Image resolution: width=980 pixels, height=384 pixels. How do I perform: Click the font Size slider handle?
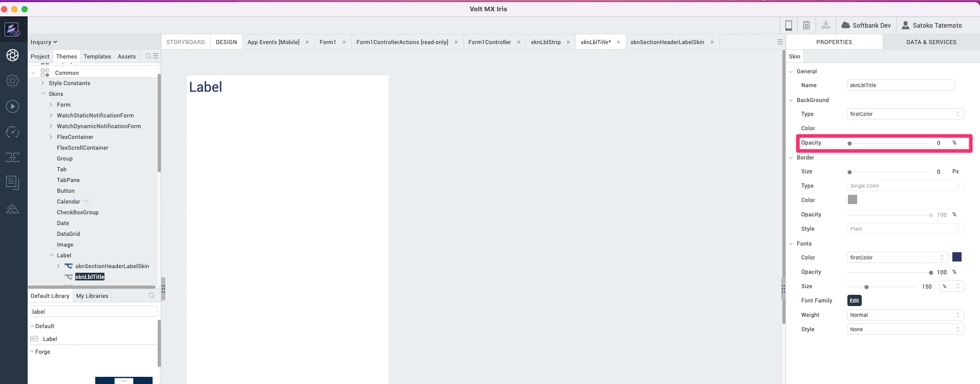(x=866, y=287)
